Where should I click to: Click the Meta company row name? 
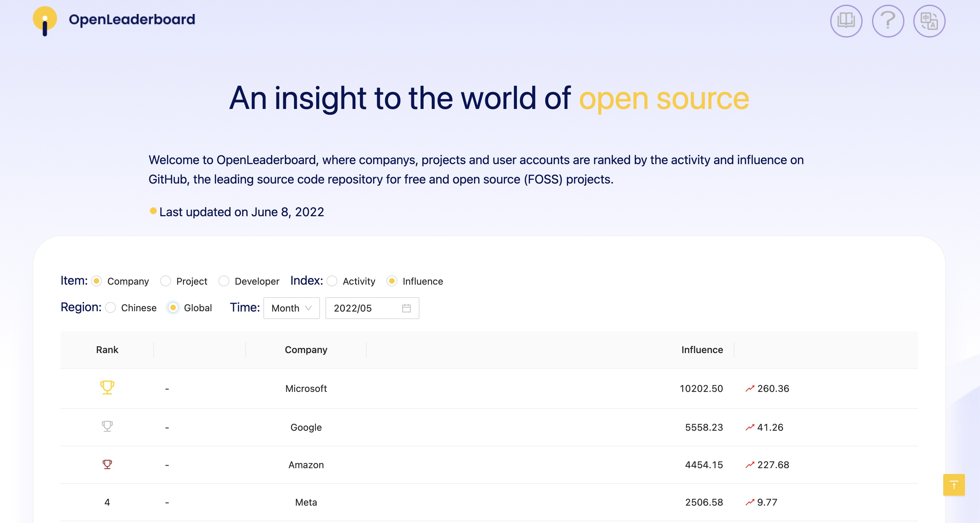point(306,502)
